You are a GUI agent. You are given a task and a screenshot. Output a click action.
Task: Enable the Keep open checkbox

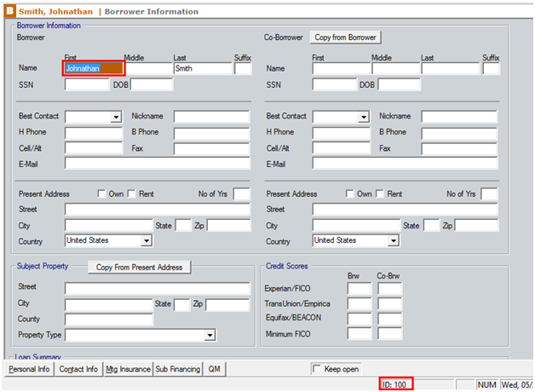318,369
